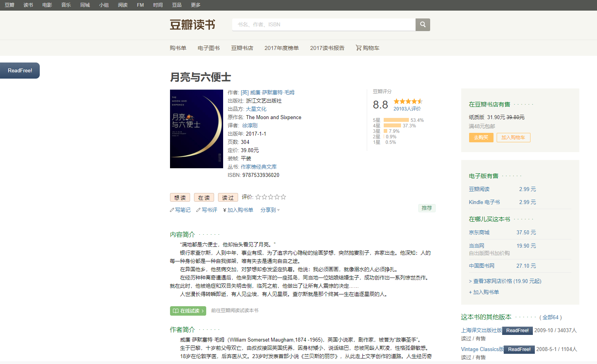Click the book icon on 在线试读
The height and width of the screenshot is (364, 597).
(176, 311)
